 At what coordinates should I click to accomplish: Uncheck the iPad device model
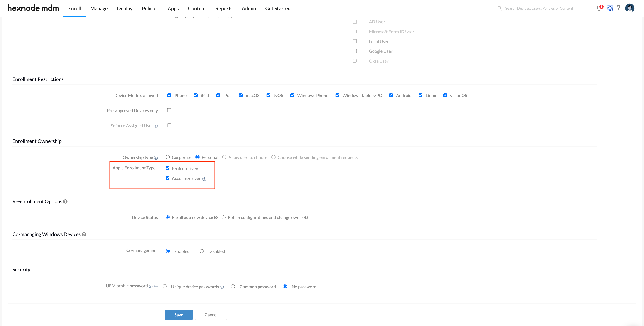pyautogui.click(x=196, y=95)
